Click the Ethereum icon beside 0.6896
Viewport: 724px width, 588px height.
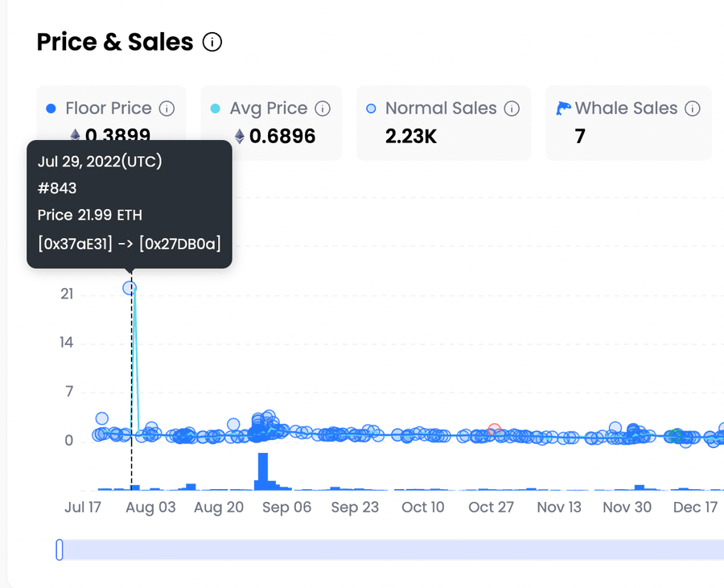pos(239,136)
